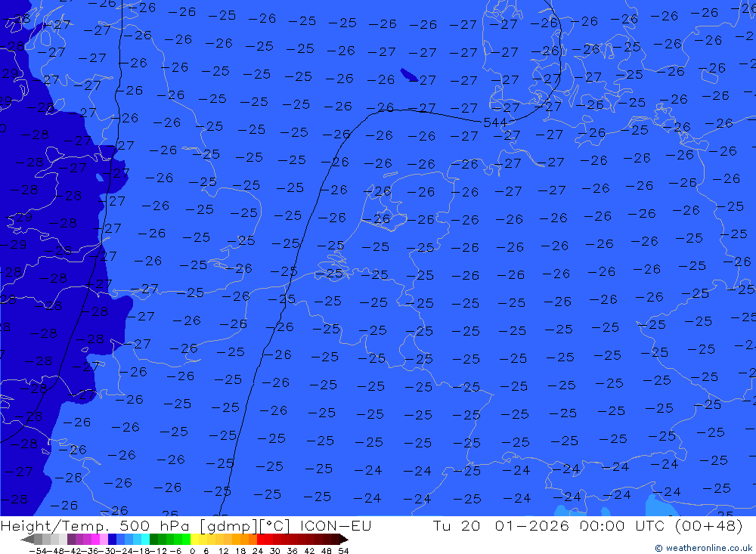Click the -18 label on the colour scale

click(x=142, y=551)
